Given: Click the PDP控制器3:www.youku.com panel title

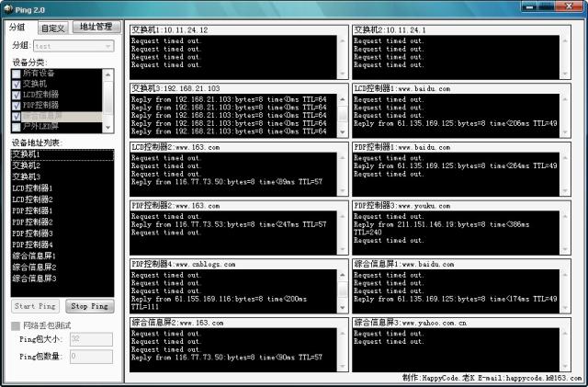Looking at the screenshot, I should click(402, 206).
